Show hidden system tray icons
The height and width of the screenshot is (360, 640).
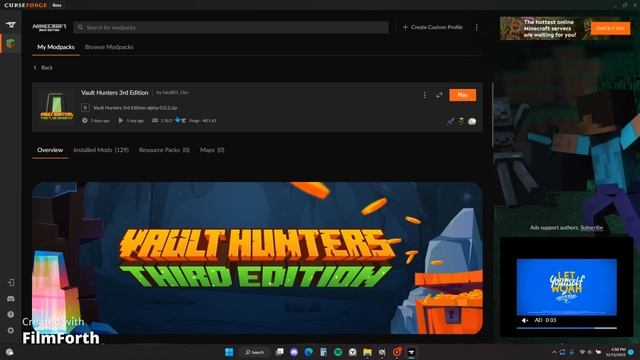[x=554, y=352]
